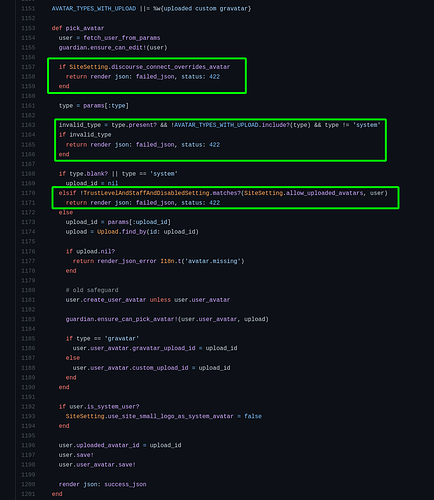Click 'def pick_avatar' method definition

[78, 28]
